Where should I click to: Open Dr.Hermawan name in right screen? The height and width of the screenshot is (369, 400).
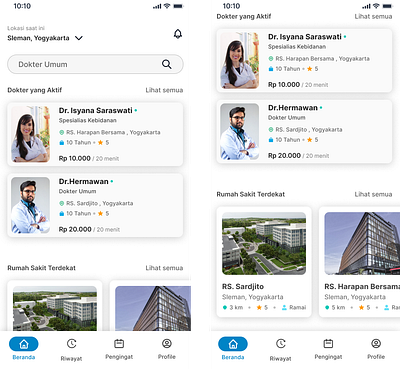[293, 108]
